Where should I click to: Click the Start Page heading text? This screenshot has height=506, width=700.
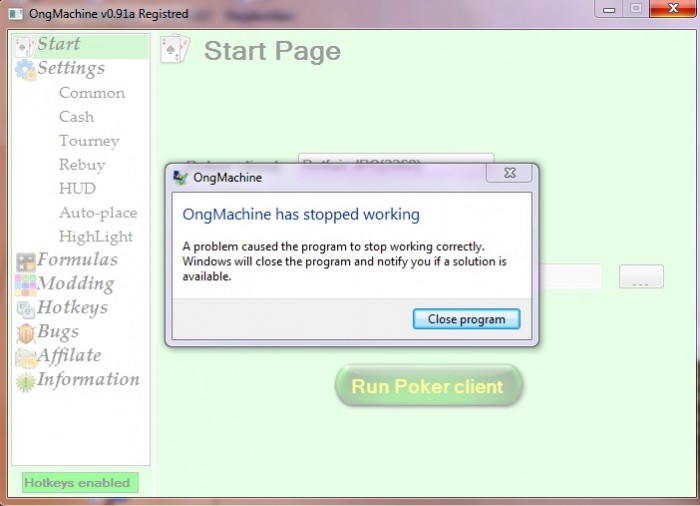[272, 50]
